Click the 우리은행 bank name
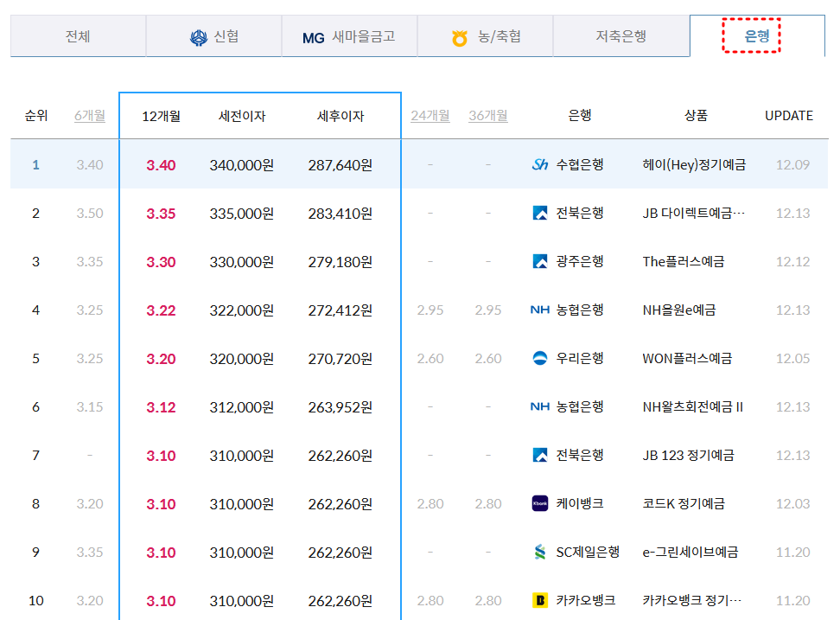840x620 pixels. pyautogui.click(x=580, y=358)
